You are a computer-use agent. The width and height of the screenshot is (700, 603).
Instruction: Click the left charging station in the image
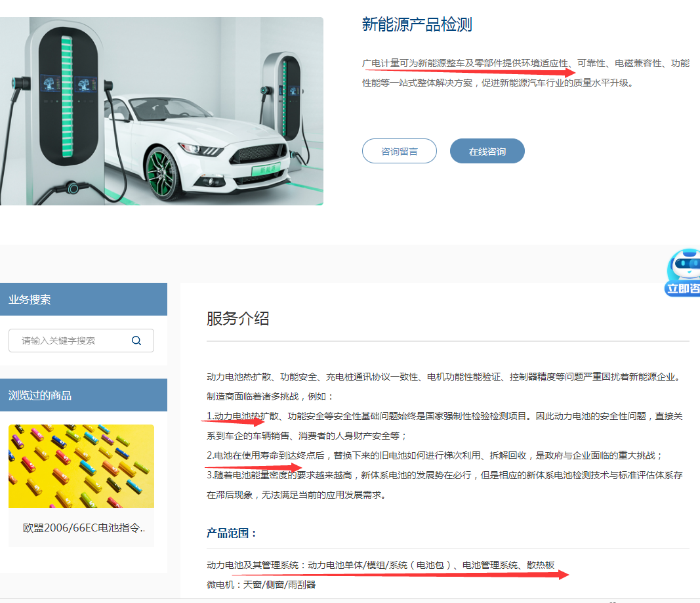point(64,98)
